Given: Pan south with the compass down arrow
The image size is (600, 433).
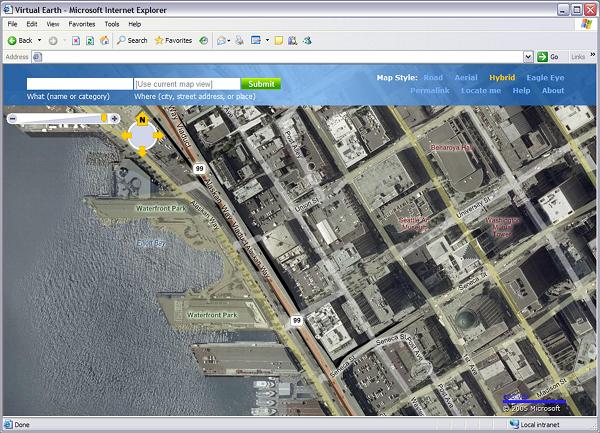Looking at the screenshot, I should pyautogui.click(x=142, y=151).
